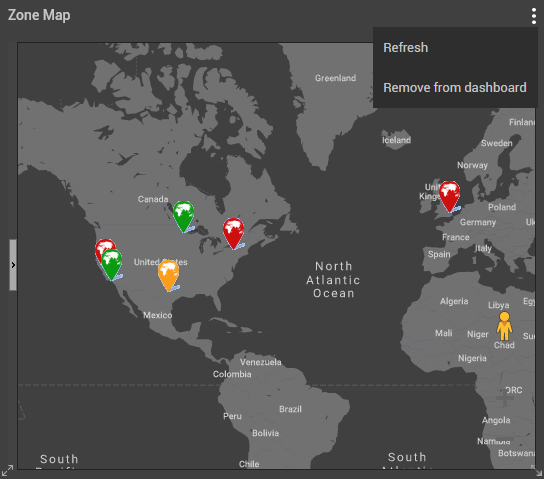Click the Iceland label on the map
Viewport: 544px width, 479px height.
tap(396, 140)
